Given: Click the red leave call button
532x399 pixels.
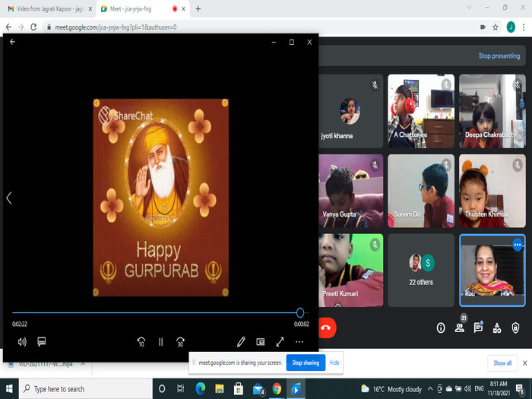Looking at the screenshot, I should pyautogui.click(x=326, y=328).
